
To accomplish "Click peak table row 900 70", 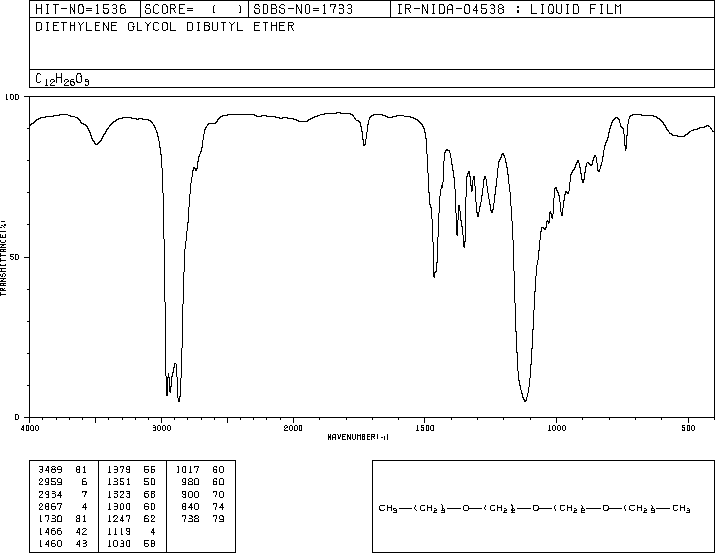I will coord(202,495).
